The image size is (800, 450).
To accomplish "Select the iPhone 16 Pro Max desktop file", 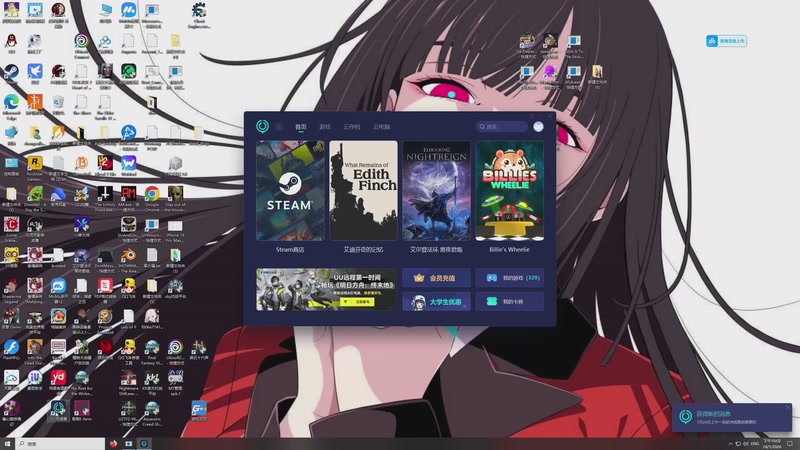I will click(x=175, y=229).
